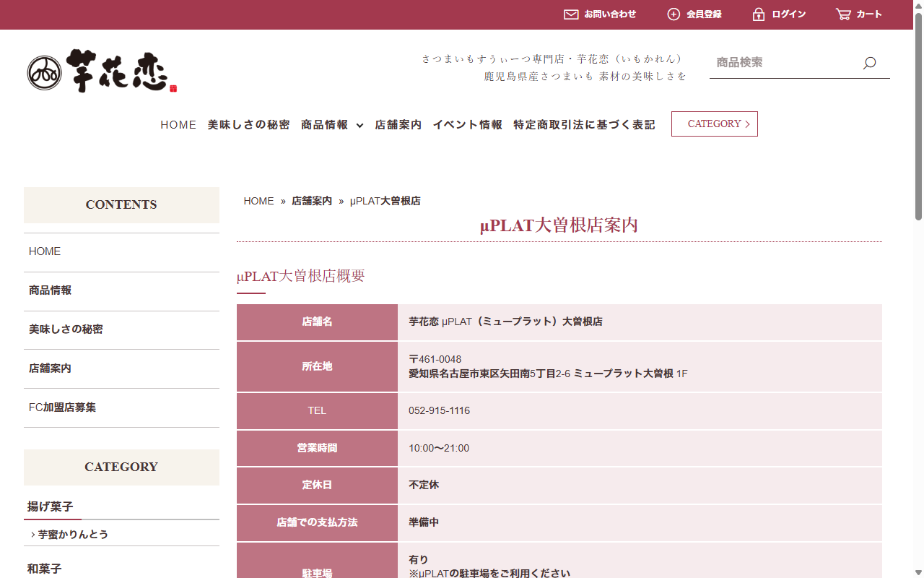The image size is (924, 578).
Task: Open the カート link
Action: [x=869, y=14]
